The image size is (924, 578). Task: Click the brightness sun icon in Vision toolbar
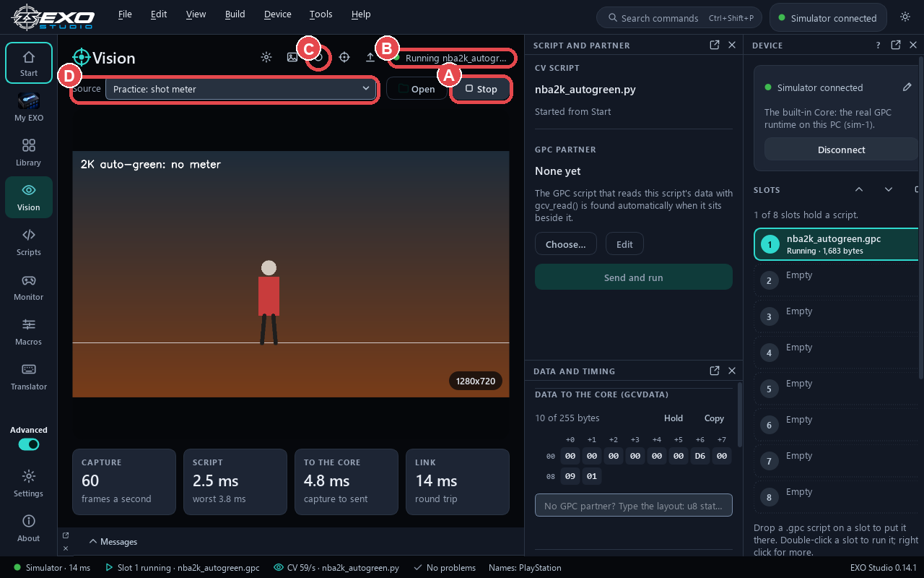point(266,57)
